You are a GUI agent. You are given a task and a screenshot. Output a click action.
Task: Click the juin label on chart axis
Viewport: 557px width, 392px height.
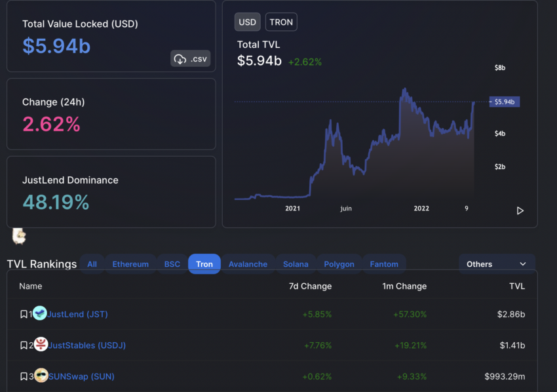tap(346, 208)
